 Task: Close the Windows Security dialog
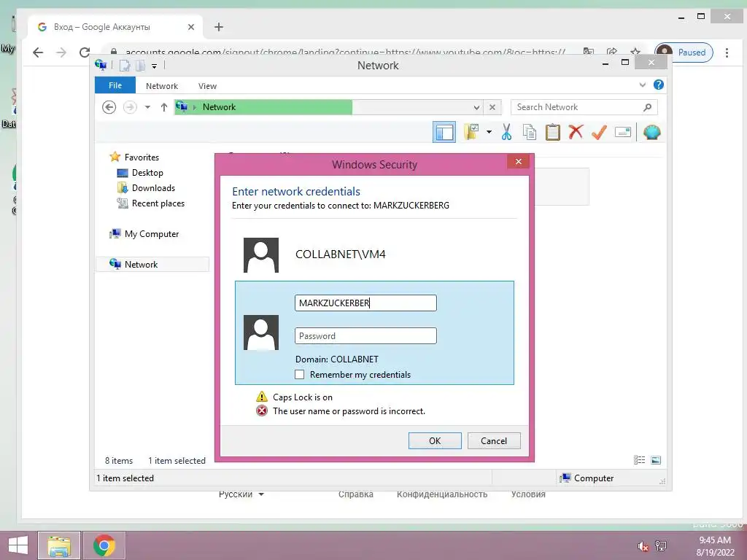pyautogui.click(x=519, y=161)
